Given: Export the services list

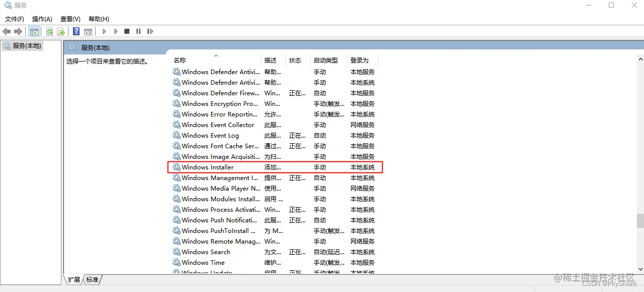Looking at the screenshot, I should coord(61,31).
